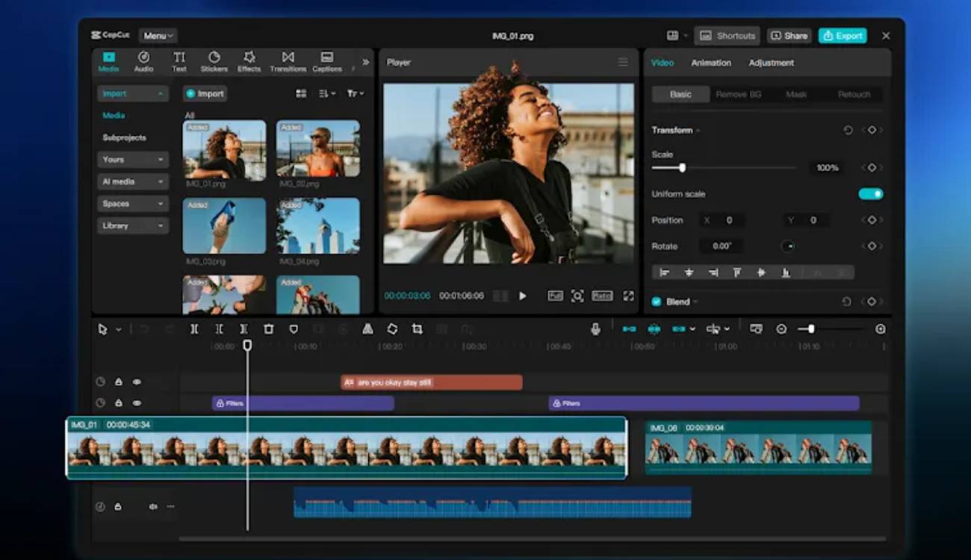This screenshot has width=971, height=560.
Task: Open the Menu dropdown
Action: 158,36
